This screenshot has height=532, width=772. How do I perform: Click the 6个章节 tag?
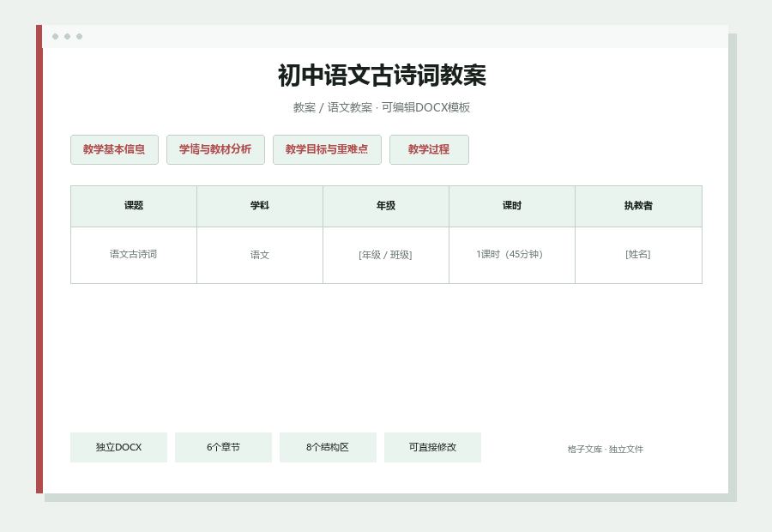[223, 447]
